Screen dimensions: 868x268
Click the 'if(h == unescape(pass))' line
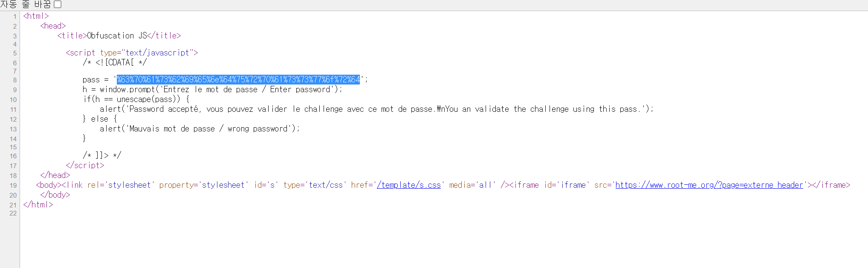click(136, 99)
